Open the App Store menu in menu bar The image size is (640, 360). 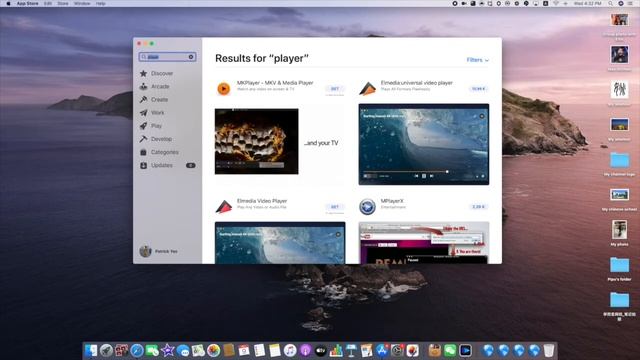coord(27,3)
